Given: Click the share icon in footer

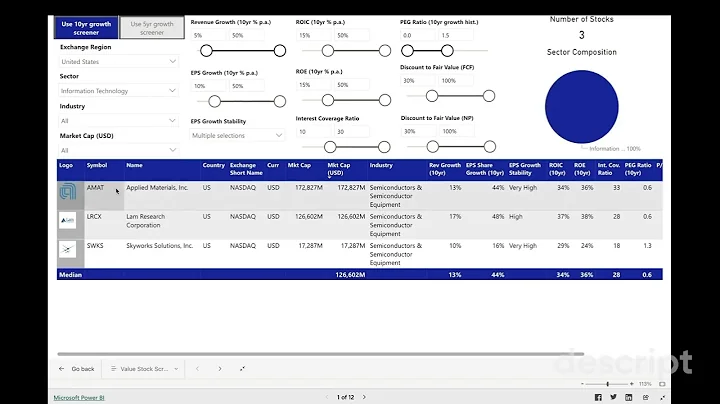Looking at the screenshot, I should [x=646, y=397].
